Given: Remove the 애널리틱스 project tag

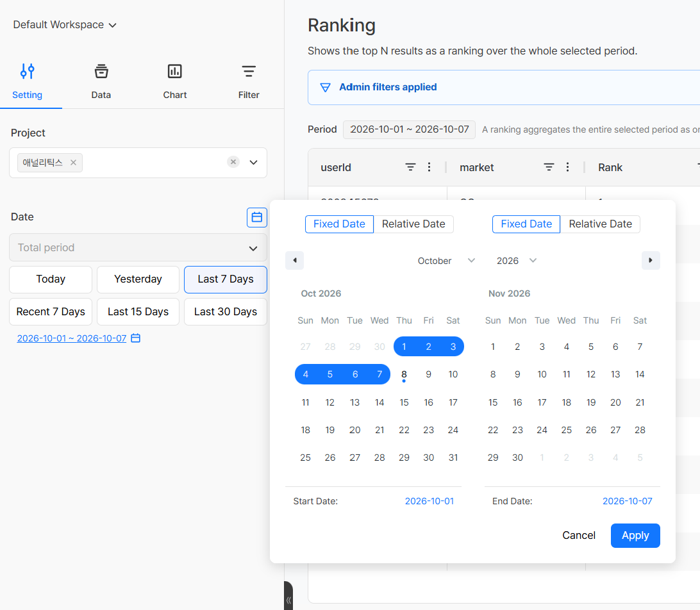Looking at the screenshot, I should pyautogui.click(x=73, y=162).
